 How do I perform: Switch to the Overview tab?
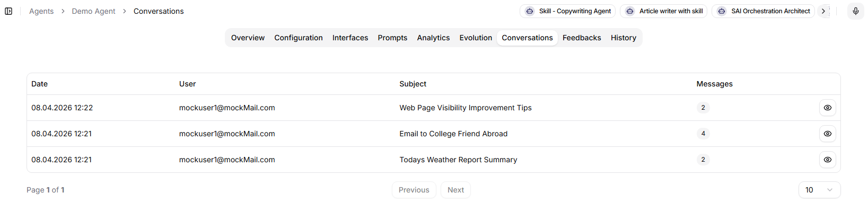coord(248,38)
